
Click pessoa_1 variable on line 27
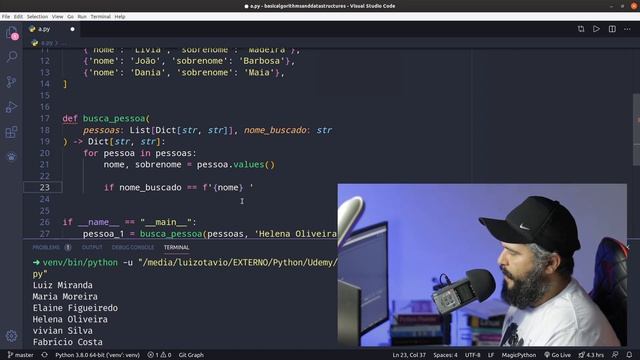coord(103,234)
